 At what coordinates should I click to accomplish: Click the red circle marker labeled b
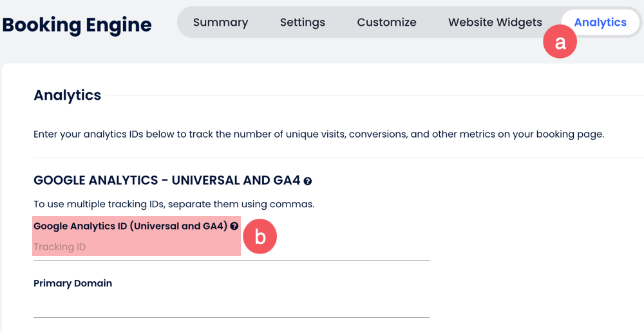(260, 237)
